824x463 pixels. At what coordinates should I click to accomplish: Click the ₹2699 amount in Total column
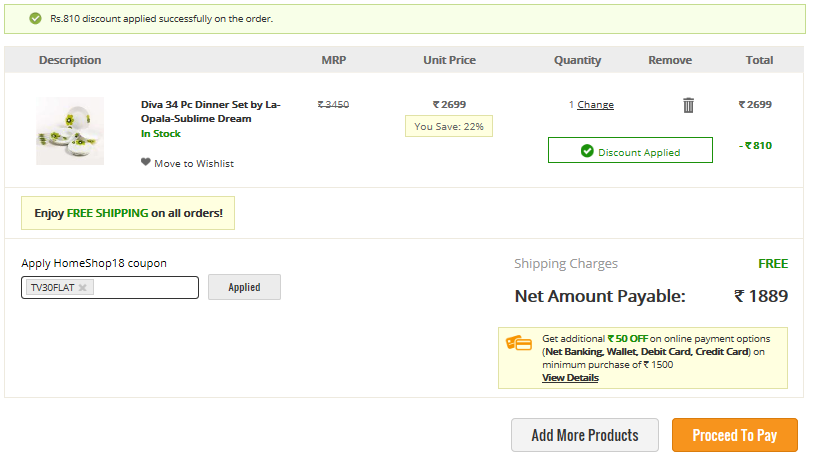pos(755,104)
